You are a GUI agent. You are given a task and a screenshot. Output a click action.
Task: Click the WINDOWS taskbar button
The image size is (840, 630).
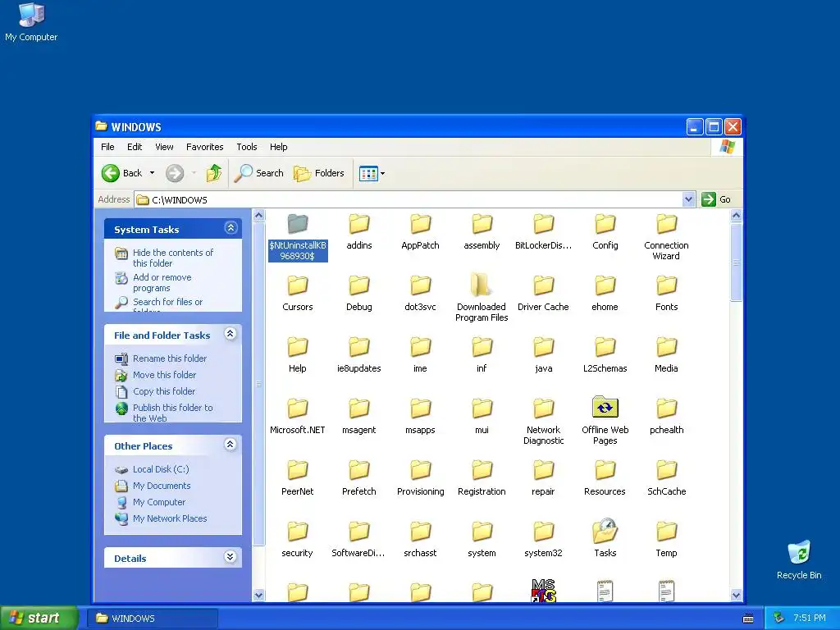153,619
